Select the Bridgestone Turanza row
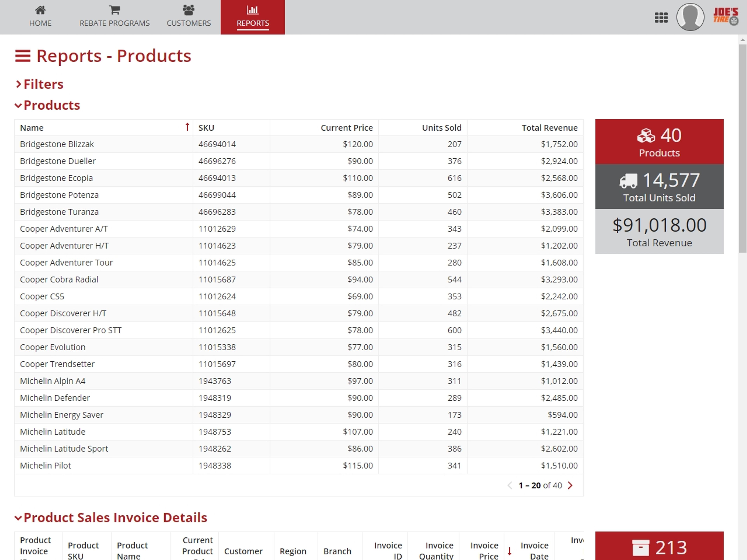The image size is (747, 560). 299,212
